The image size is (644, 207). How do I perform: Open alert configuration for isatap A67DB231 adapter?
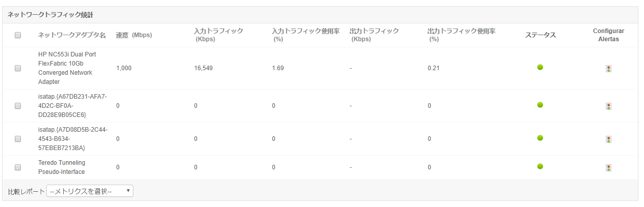click(608, 106)
